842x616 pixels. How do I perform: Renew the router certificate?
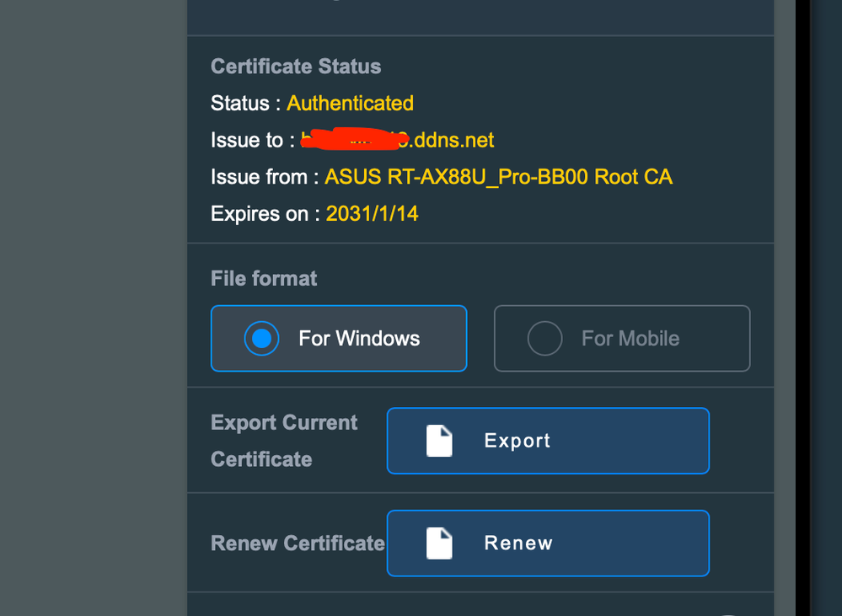[548, 544]
